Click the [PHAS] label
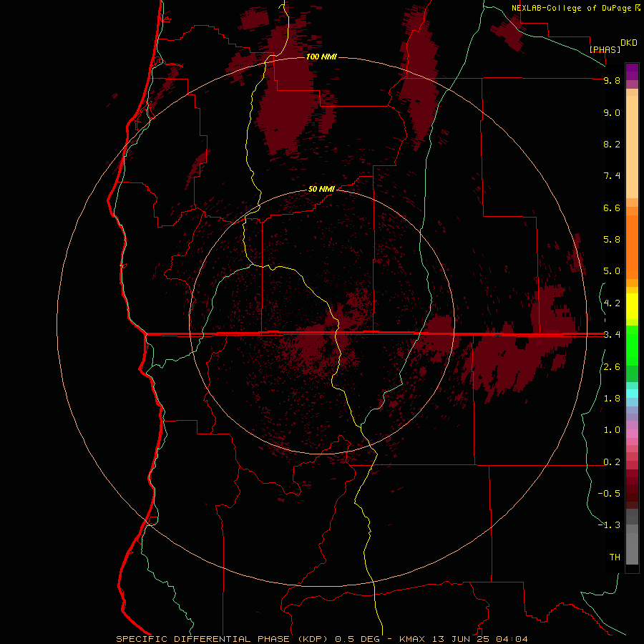Screen dimensions: 644x644 coord(605,49)
